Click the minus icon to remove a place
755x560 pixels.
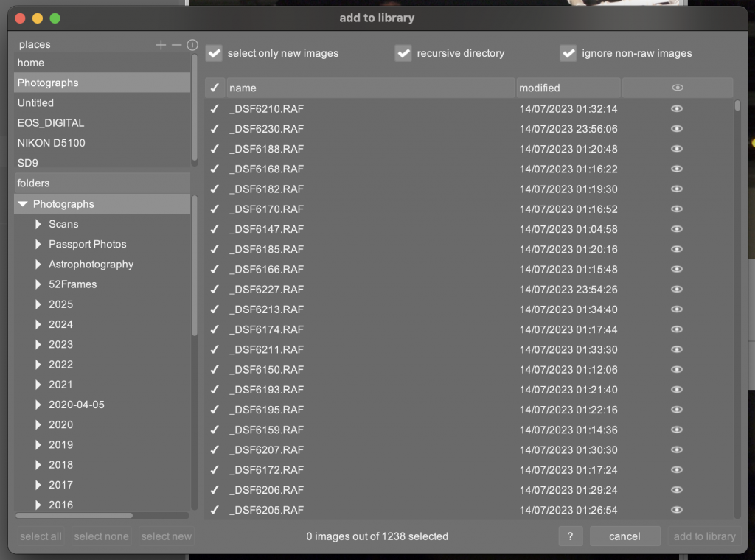click(x=176, y=45)
